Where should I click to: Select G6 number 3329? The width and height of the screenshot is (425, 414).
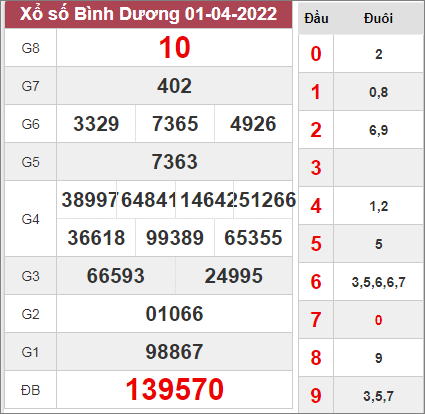(x=96, y=124)
